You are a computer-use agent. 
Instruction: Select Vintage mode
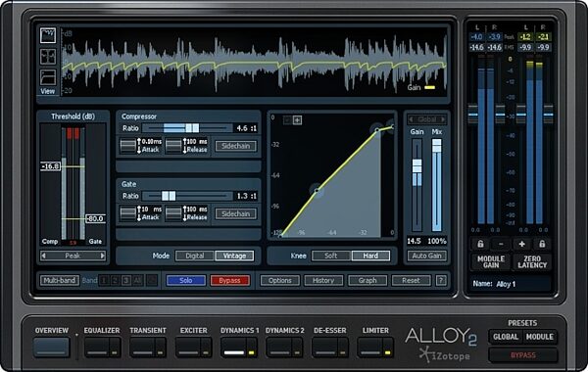[x=234, y=256]
